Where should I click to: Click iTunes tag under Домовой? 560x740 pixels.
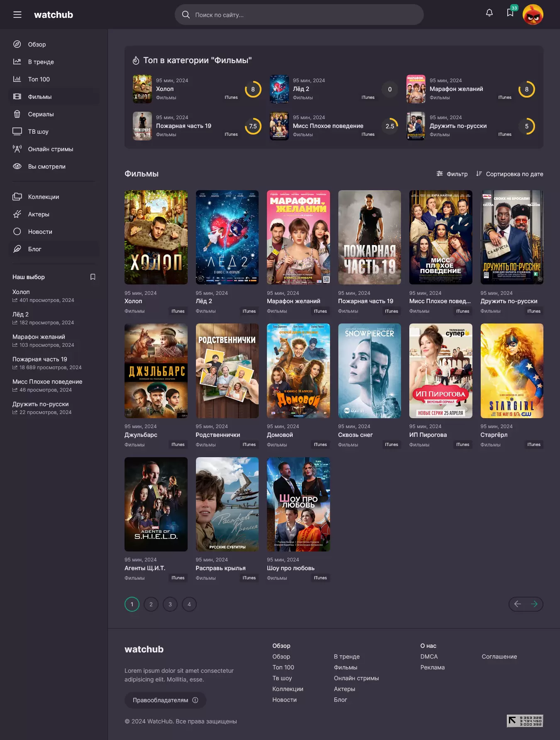click(320, 444)
